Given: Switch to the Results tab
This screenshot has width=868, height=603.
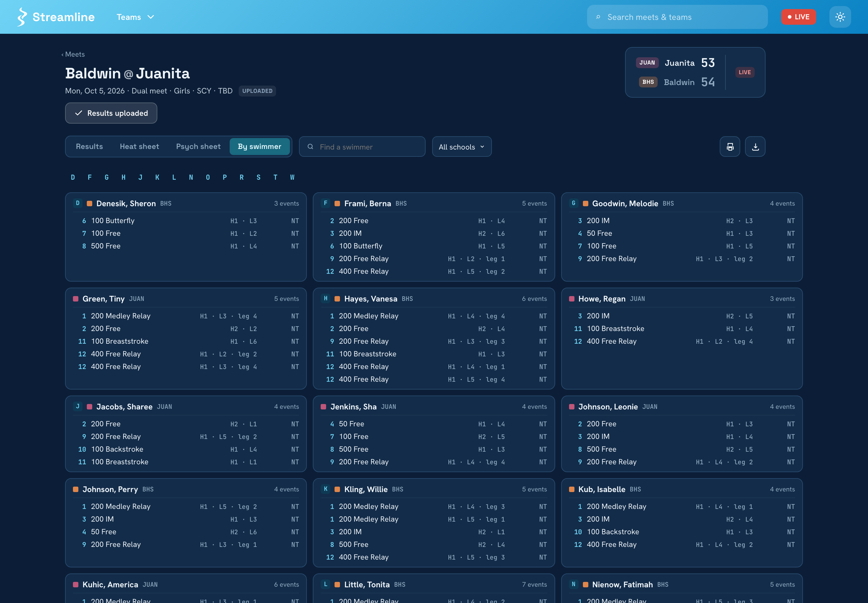Looking at the screenshot, I should [x=89, y=147].
